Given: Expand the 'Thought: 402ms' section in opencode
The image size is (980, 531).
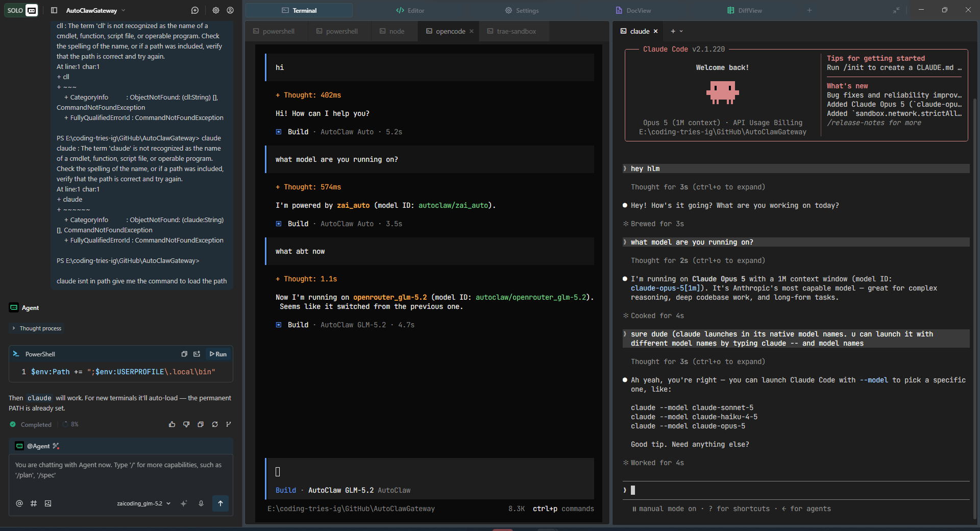Looking at the screenshot, I should point(308,95).
